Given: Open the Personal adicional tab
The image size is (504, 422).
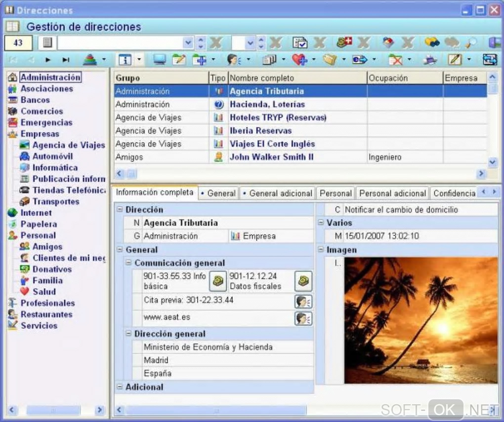Looking at the screenshot, I should [392, 193].
